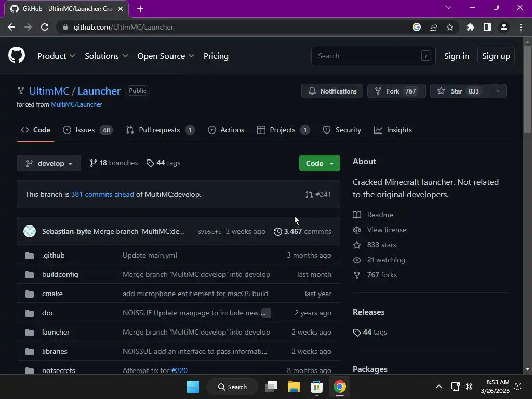
Task: Open the Chrome three-dot menu
Action: point(521,27)
